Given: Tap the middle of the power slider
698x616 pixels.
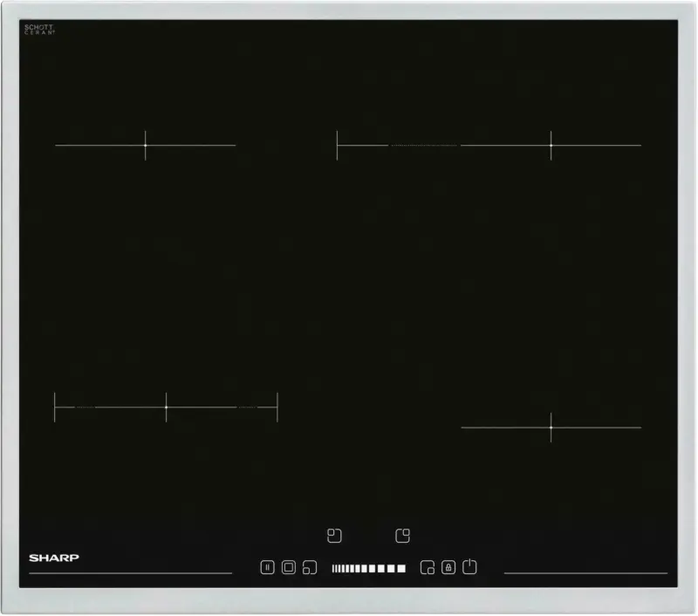Looking at the screenshot, I should click(368, 568).
